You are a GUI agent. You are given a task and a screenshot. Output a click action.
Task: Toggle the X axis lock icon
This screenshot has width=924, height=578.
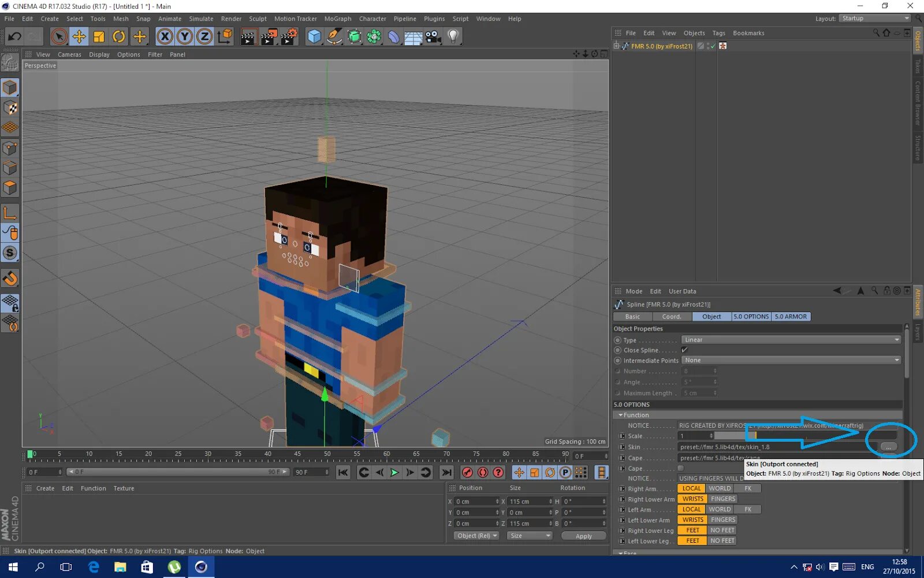click(165, 37)
